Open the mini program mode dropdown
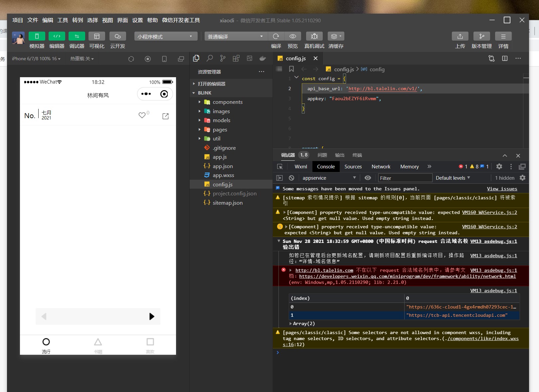Screen dimensions: 539x392 166,36
